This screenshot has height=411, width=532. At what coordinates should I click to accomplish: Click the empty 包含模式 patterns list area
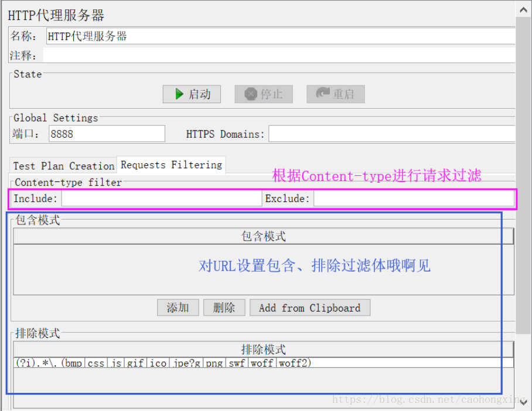pos(263,269)
